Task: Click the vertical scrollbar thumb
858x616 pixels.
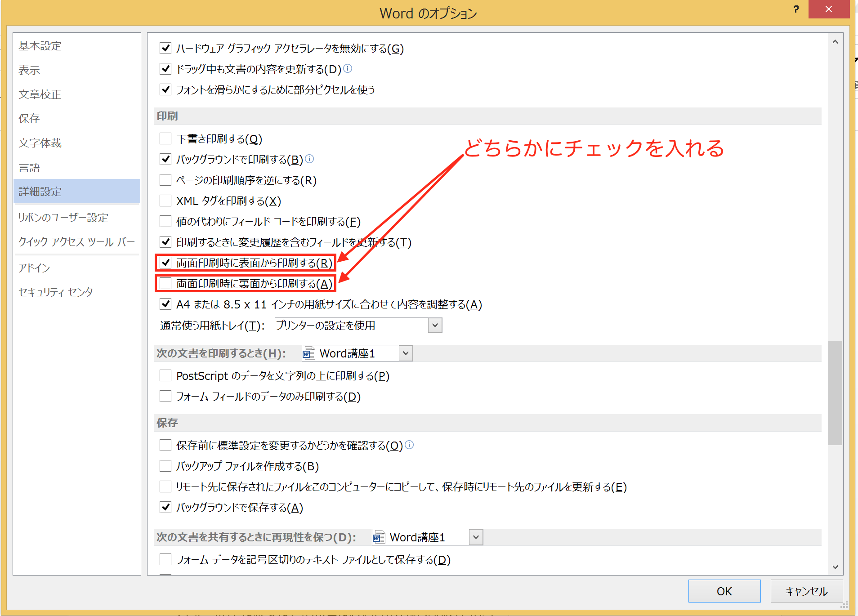Action: click(835, 393)
